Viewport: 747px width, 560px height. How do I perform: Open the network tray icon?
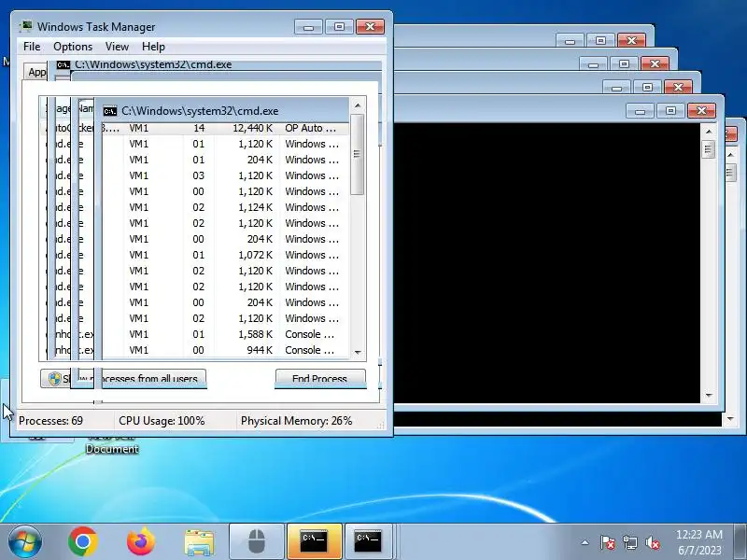tap(629, 542)
